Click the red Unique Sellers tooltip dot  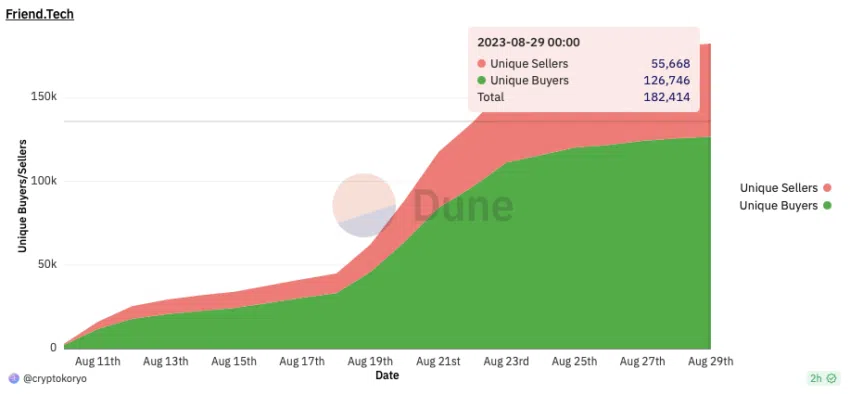point(482,64)
